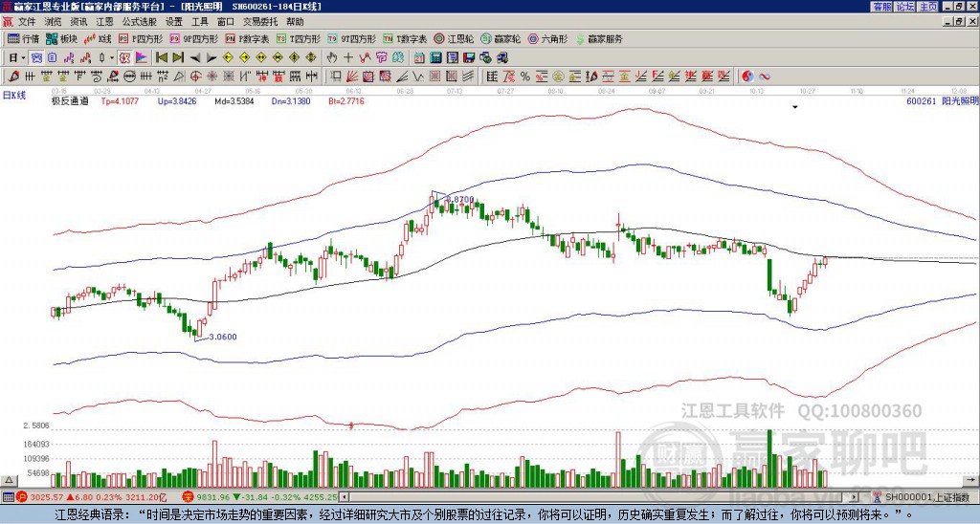The width and height of the screenshot is (980, 524).
Task: Click the Tp=4.1077 indicator value
Action: [120, 101]
